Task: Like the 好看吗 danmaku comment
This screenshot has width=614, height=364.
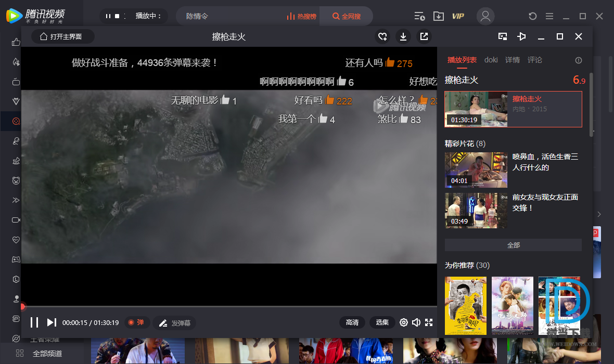Action: pyautogui.click(x=330, y=100)
